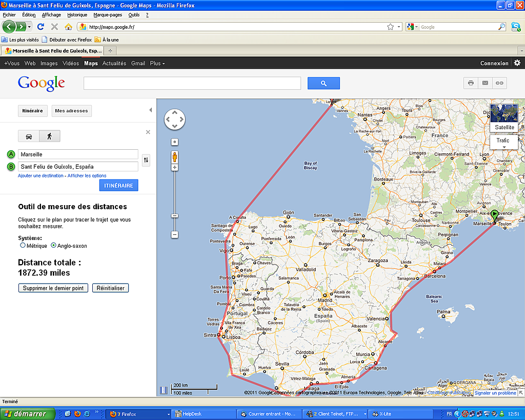This screenshot has height=420, width=525.
Task: Select driving directions car icon
Action: [29, 136]
